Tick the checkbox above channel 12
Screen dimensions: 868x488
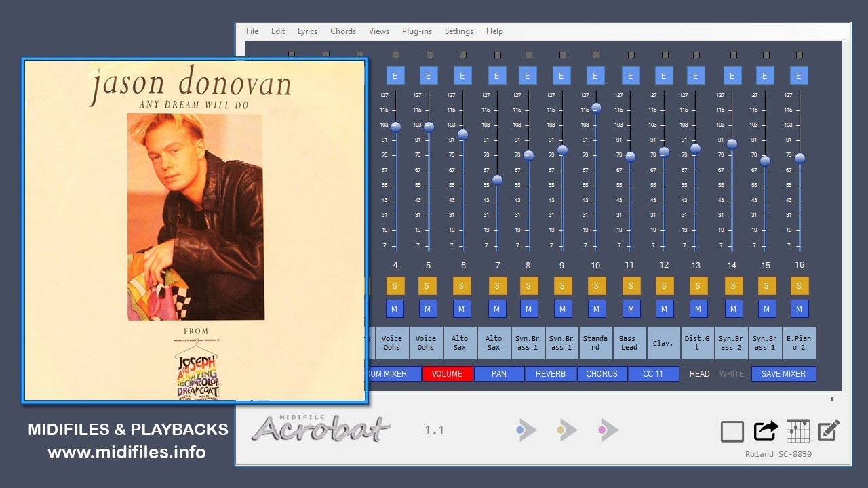click(x=665, y=55)
